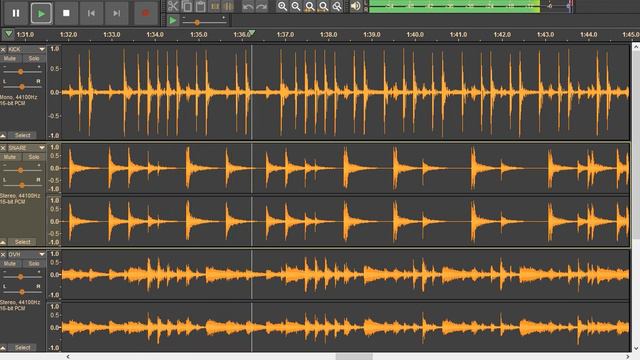The image size is (640, 360).
Task: Fit the selection to window width
Action: (310, 6)
